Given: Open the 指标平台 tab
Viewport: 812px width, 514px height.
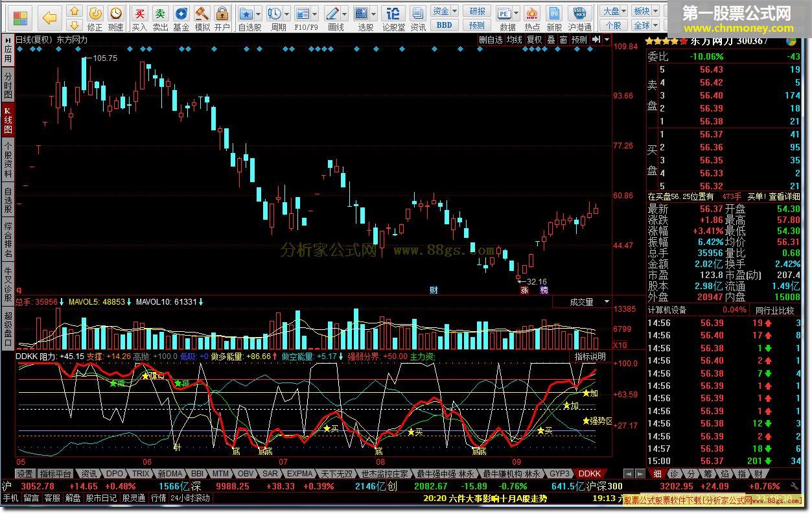Looking at the screenshot, I should (55, 474).
